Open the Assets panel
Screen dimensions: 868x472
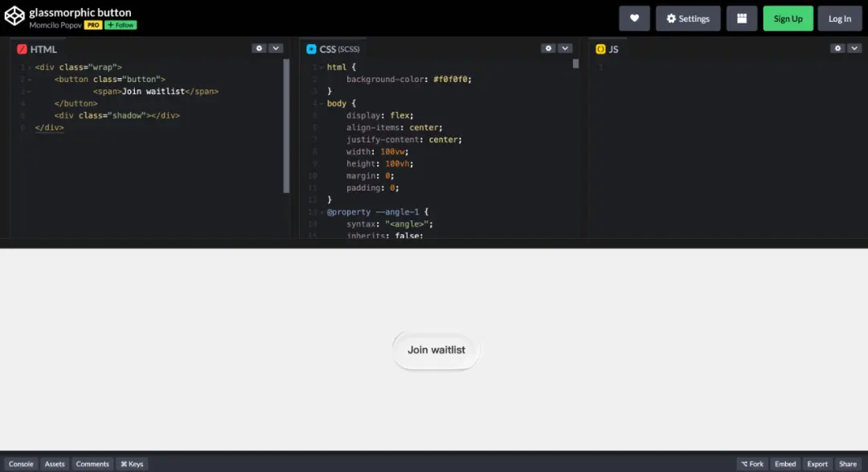[x=55, y=464]
